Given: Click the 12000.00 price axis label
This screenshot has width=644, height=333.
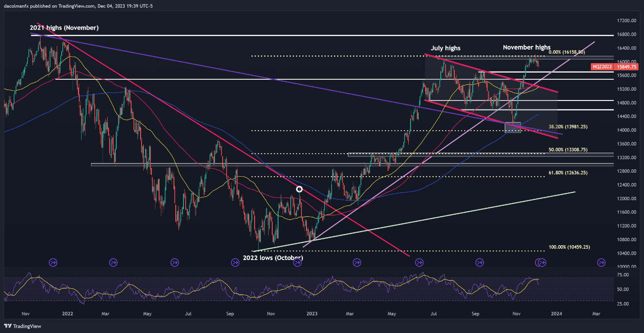Looking at the screenshot, I should (x=627, y=199).
